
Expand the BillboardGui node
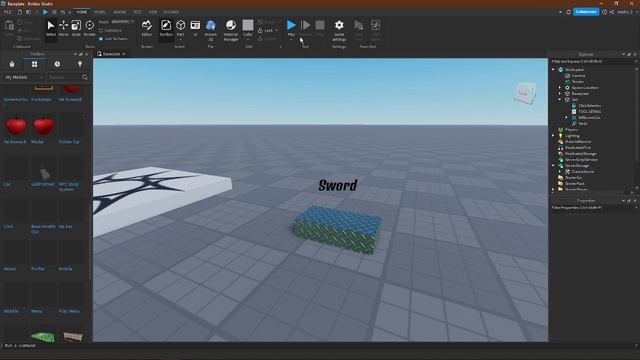coord(567,118)
